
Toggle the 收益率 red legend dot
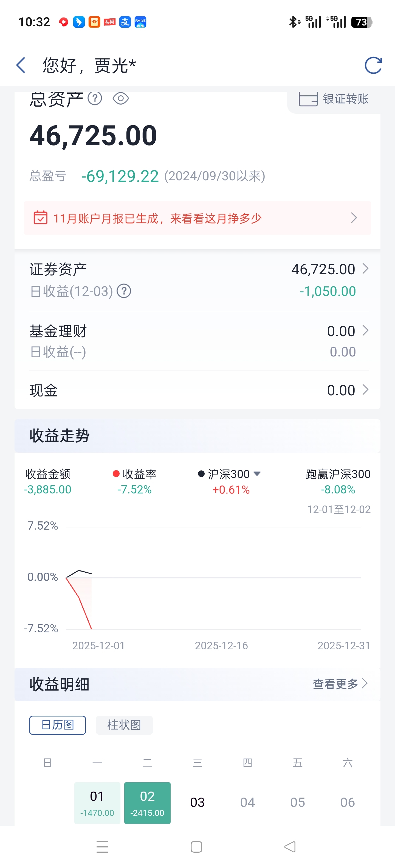116,474
